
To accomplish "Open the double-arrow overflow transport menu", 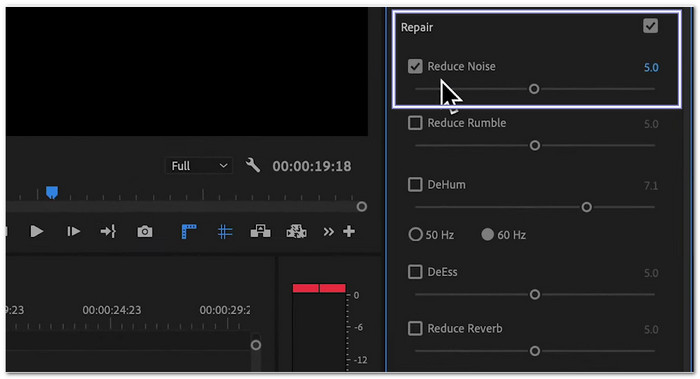I will [329, 232].
